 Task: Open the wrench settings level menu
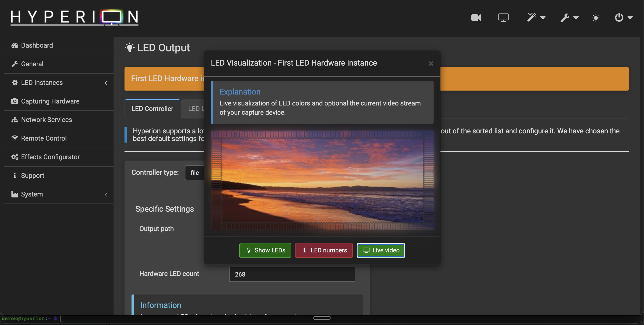tap(569, 18)
